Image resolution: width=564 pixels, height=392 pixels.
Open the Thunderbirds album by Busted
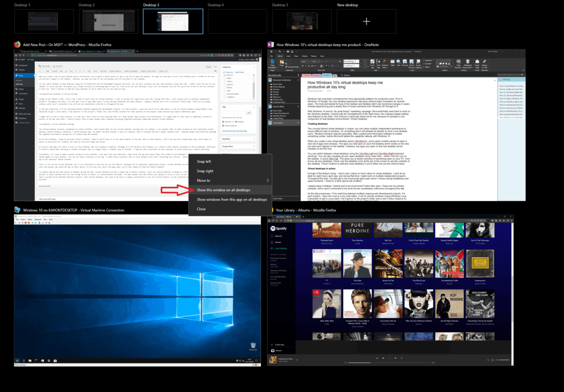tap(449, 263)
